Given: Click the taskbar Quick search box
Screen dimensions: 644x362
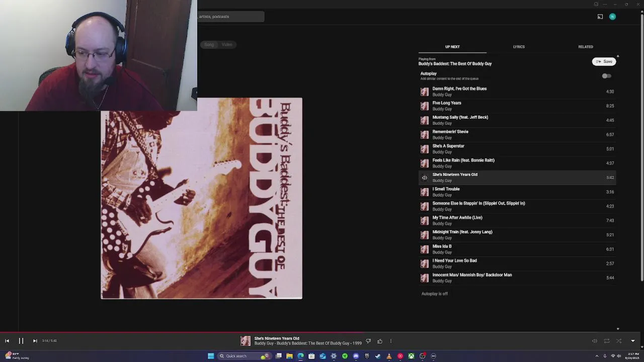Looking at the screenshot, I should tap(245, 356).
